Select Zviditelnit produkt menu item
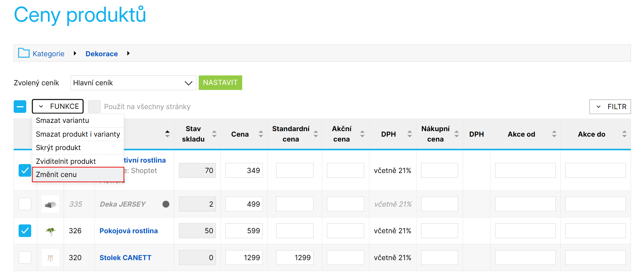This screenshot has height=276, width=644. 78,161
